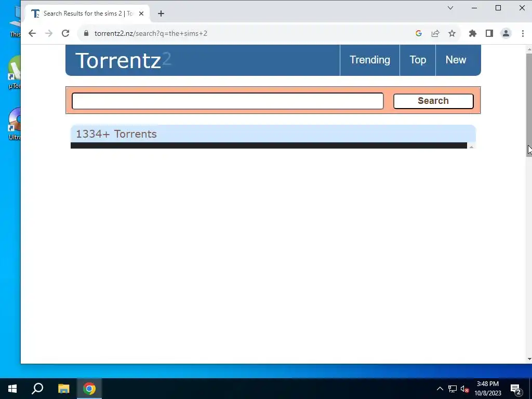Select the uTorrent desktop shortcut

tap(14, 73)
